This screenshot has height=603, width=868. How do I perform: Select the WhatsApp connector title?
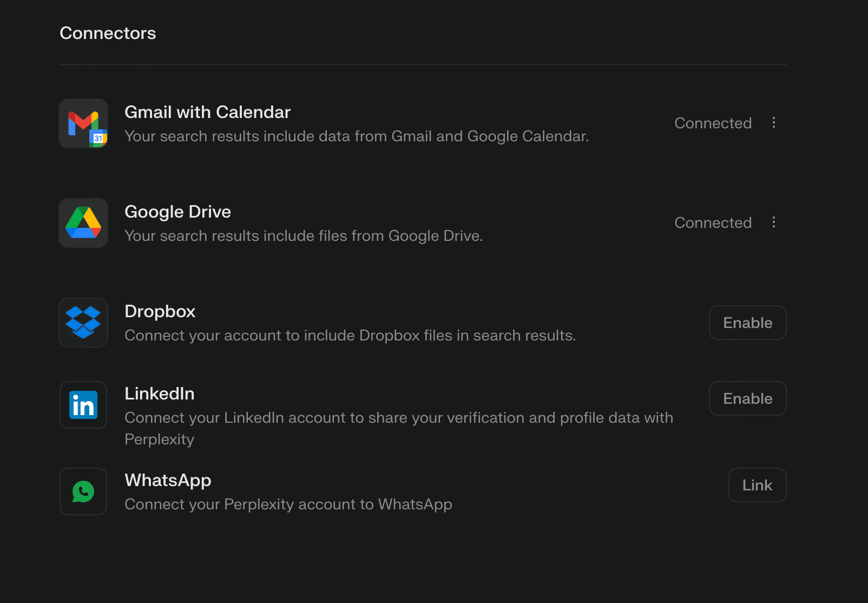168,480
